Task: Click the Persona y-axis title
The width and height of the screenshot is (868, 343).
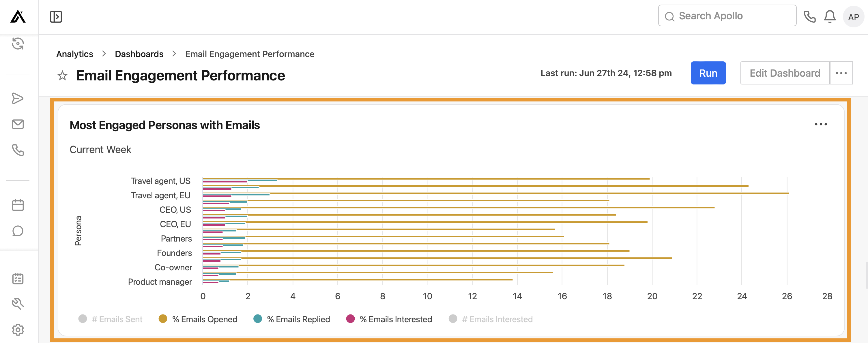Action: pyautogui.click(x=78, y=231)
